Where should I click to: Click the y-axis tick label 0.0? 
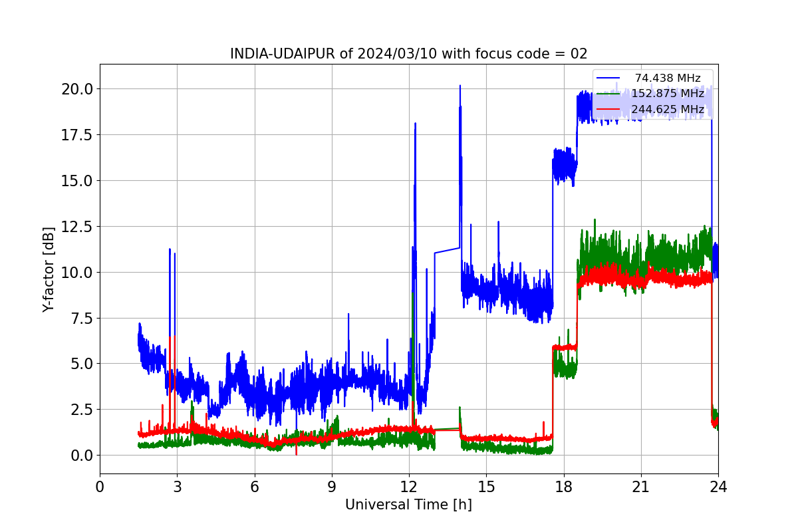tap(82, 456)
